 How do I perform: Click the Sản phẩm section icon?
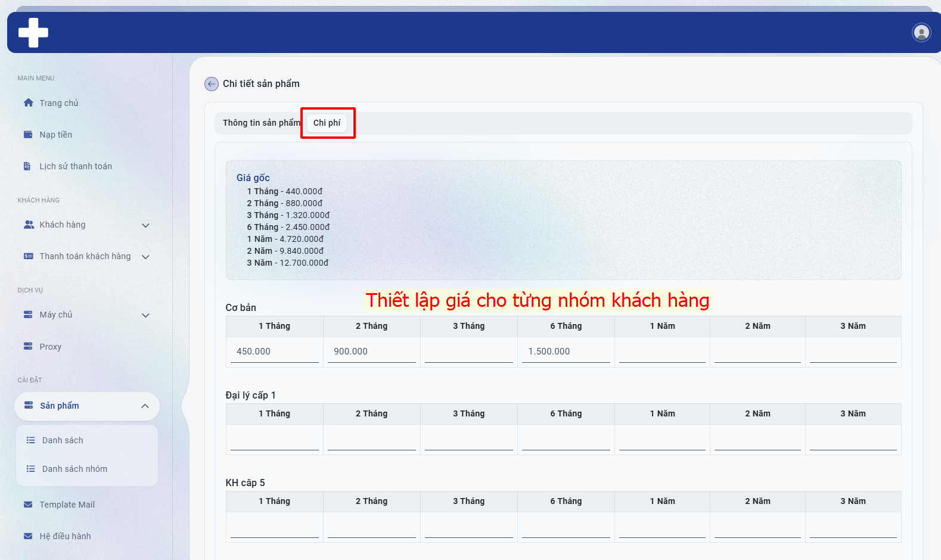point(29,405)
